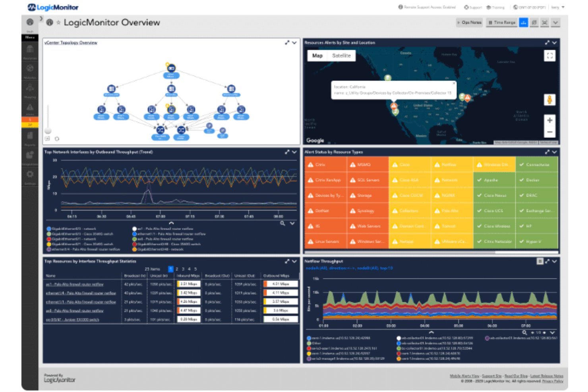Expand the vCenter Topology Overview widget
Screen dimensions: 588x392
click(287, 42)
